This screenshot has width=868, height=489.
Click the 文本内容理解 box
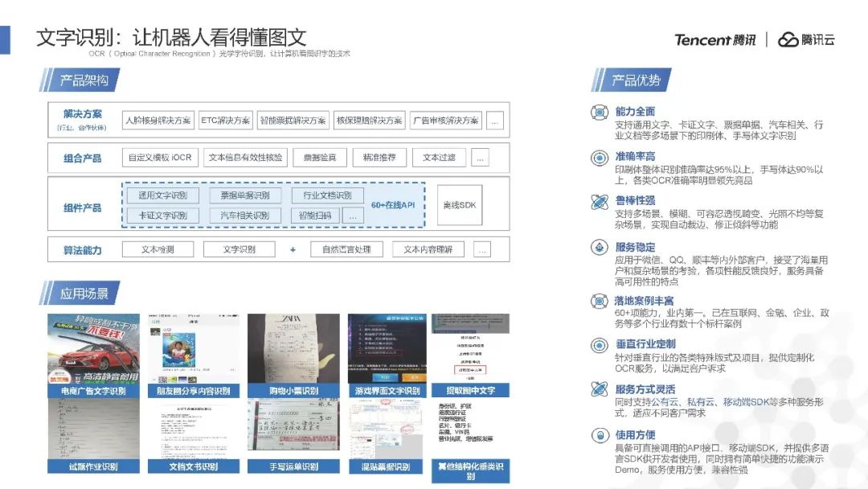(428, 250)
